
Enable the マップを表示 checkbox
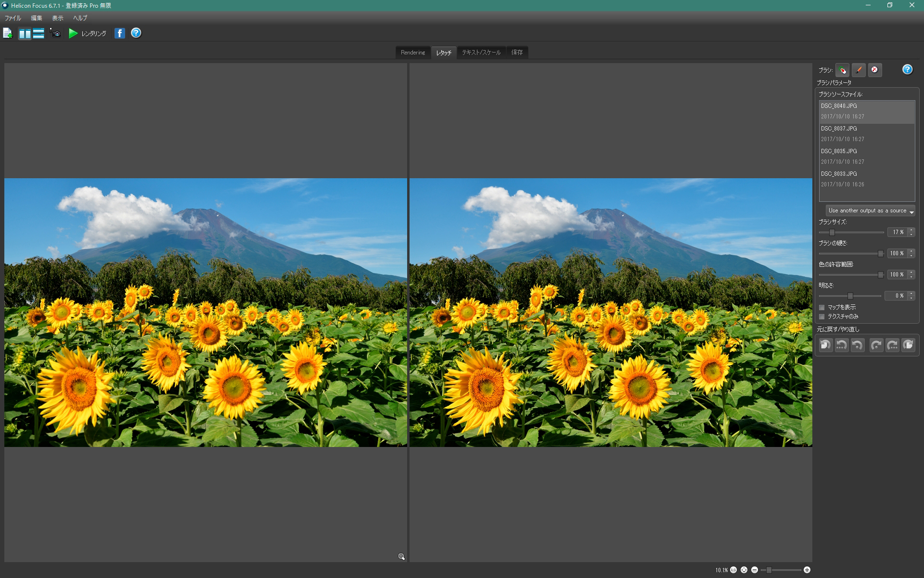click(x=822, y=307)
